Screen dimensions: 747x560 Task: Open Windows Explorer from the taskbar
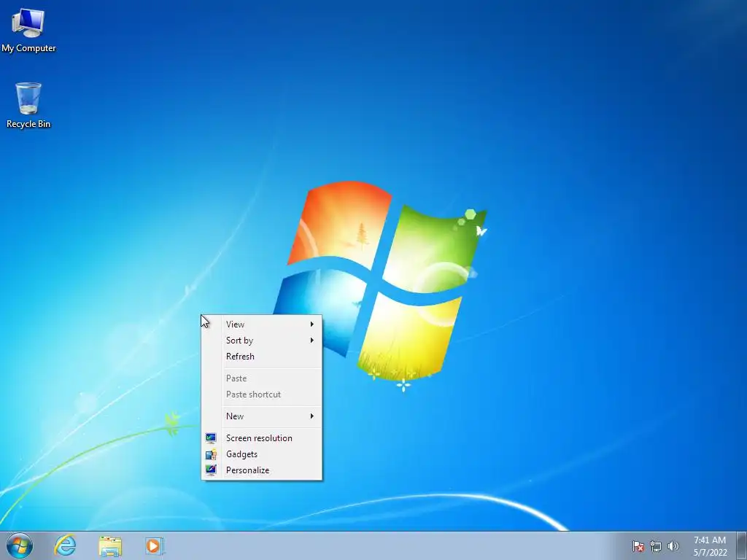pyautogui.click(x=110, y=545)
